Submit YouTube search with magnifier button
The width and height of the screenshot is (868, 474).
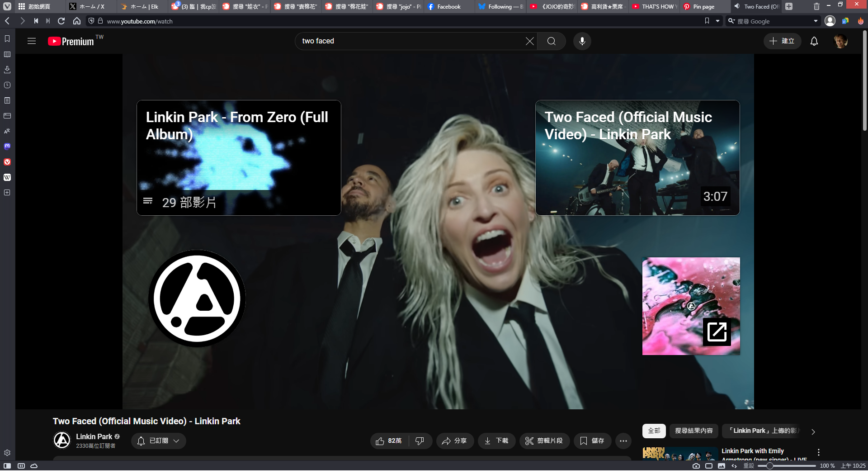click(x=552, y=41)
